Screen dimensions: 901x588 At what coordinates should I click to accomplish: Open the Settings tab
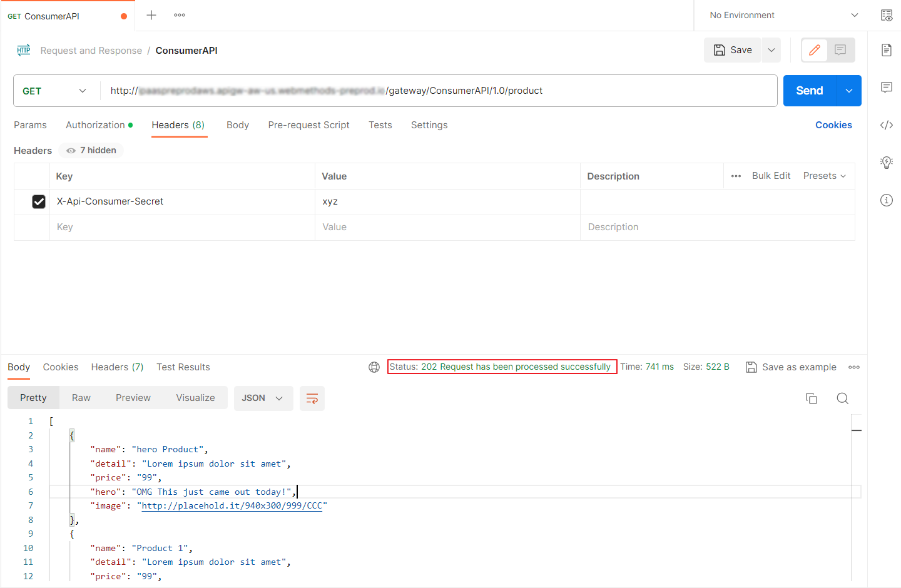click(x=429, y=125)
